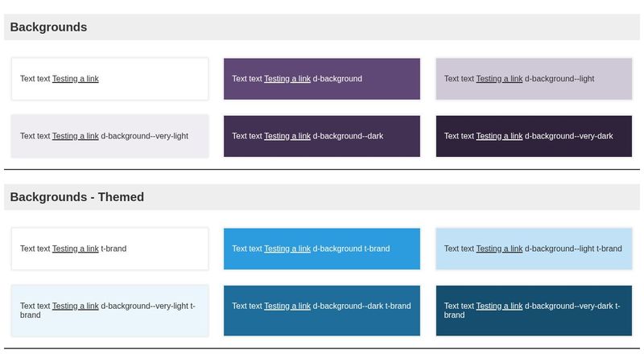Follow the link in the bright blue d-background t-brand card
The width and height of the screenshot is (644, 362).
pyautogui.click(x=287, y=249)
